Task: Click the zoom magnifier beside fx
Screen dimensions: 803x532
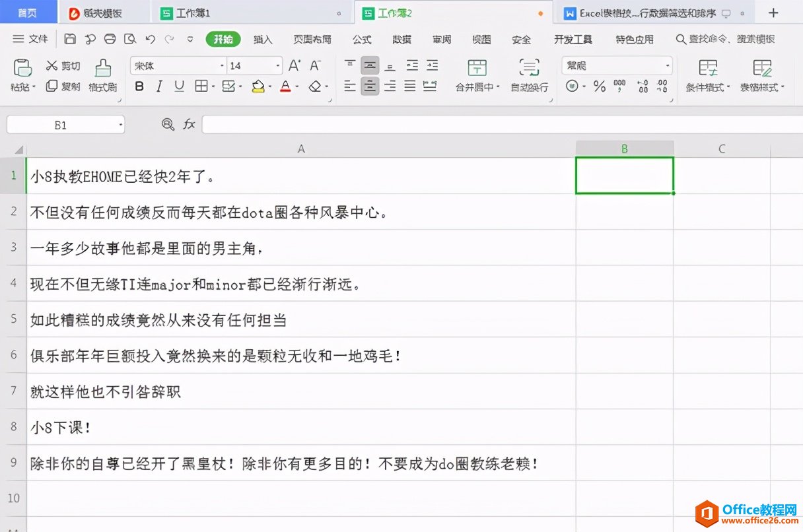Action: [168, 124]
